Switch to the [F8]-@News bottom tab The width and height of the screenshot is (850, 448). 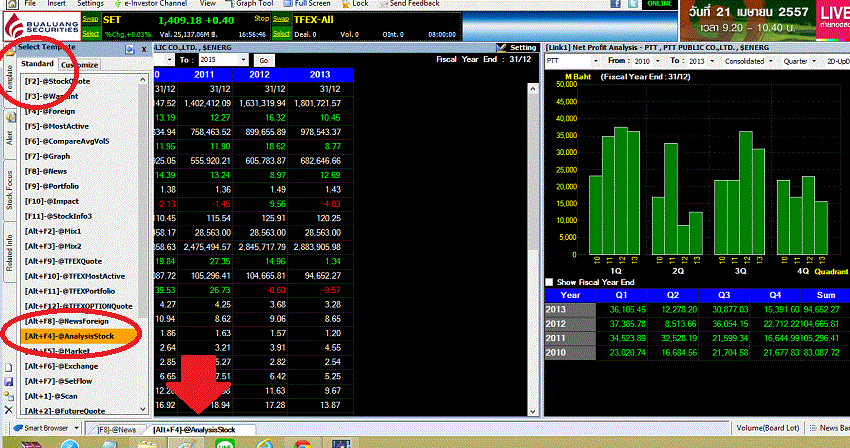click(116, 430)
